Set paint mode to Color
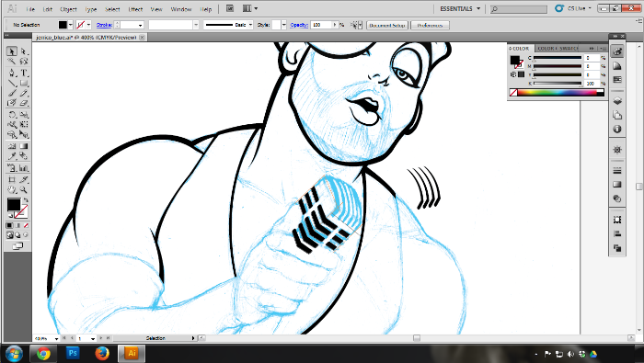 (9, 225)
